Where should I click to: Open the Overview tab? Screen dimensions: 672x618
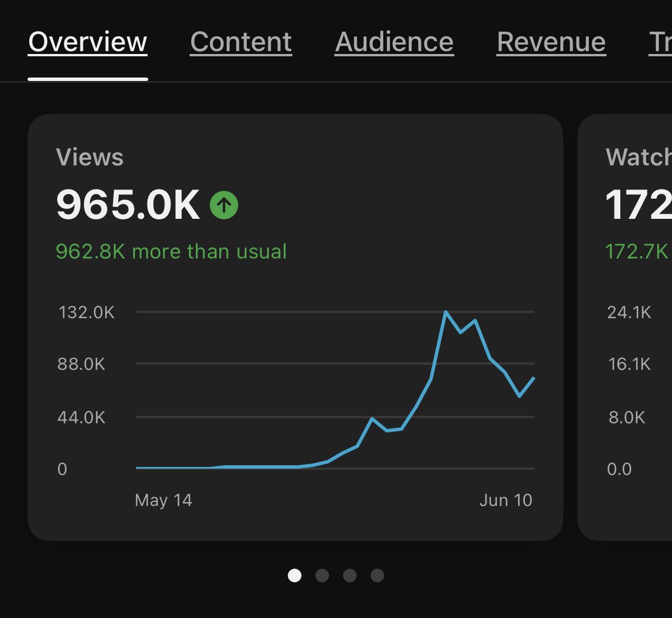point(88,42)
